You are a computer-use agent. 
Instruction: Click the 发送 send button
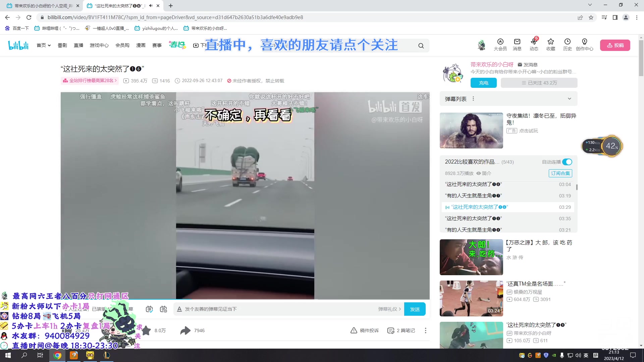click(x=415, y=309)
